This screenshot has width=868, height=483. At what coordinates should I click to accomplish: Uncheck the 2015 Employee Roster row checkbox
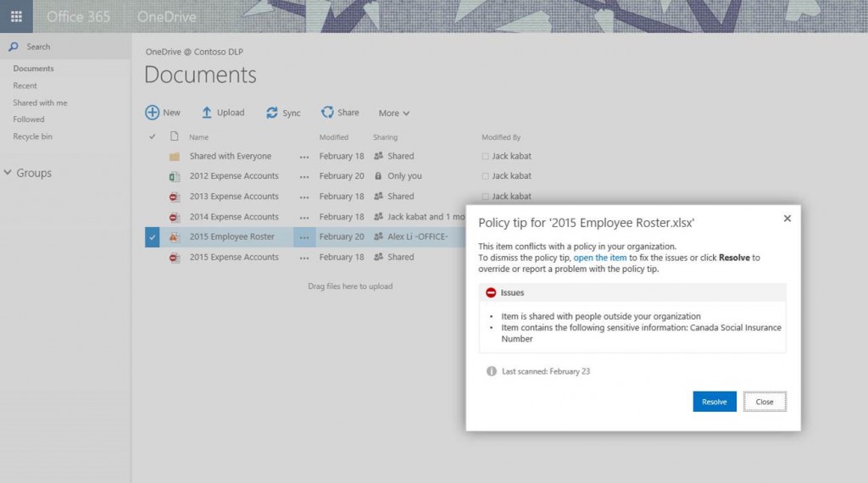click(x=153, y=237)
